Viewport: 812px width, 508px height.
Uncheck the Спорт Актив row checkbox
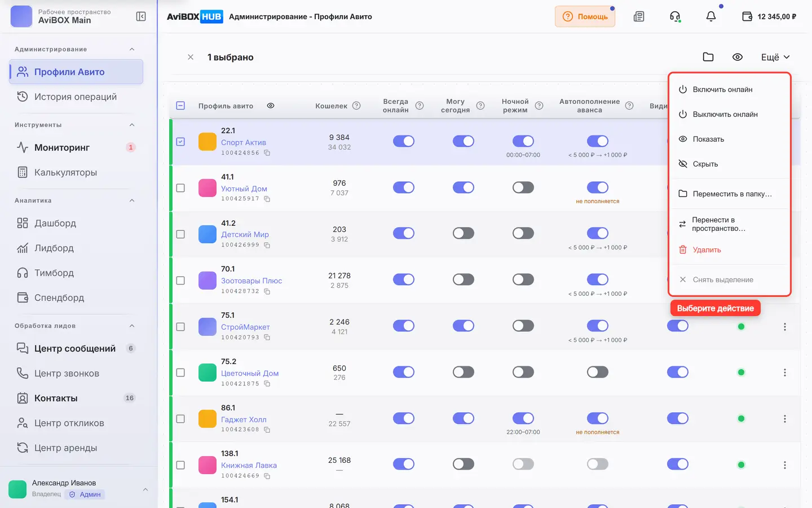point(180,142)
